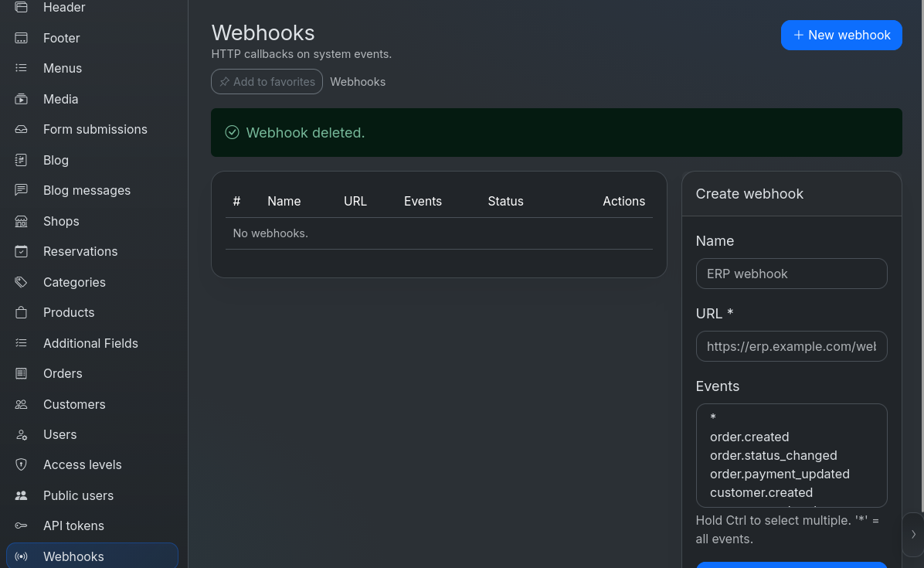Viewport: 924px width, 568px height.
Task: Add Webhooks page to favorites
Action: (267, 82)
